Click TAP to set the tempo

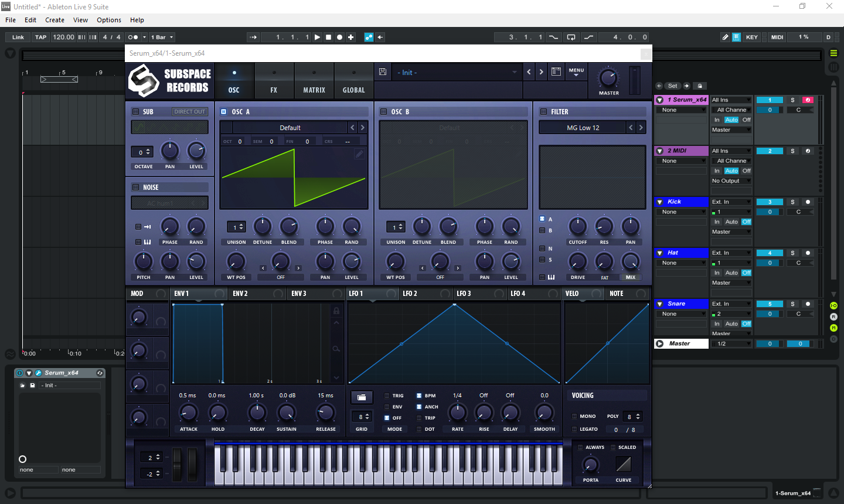(x=40, y=37)
